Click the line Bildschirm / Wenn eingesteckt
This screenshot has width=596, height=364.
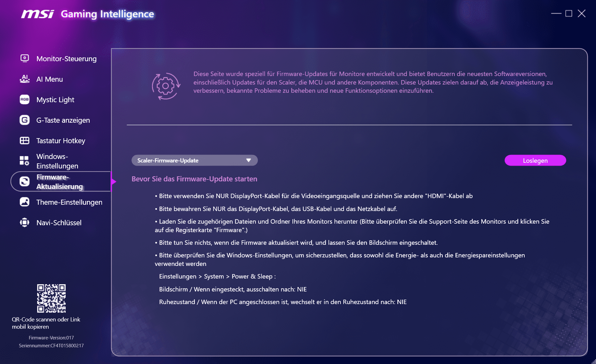click(x=233, y=289)
